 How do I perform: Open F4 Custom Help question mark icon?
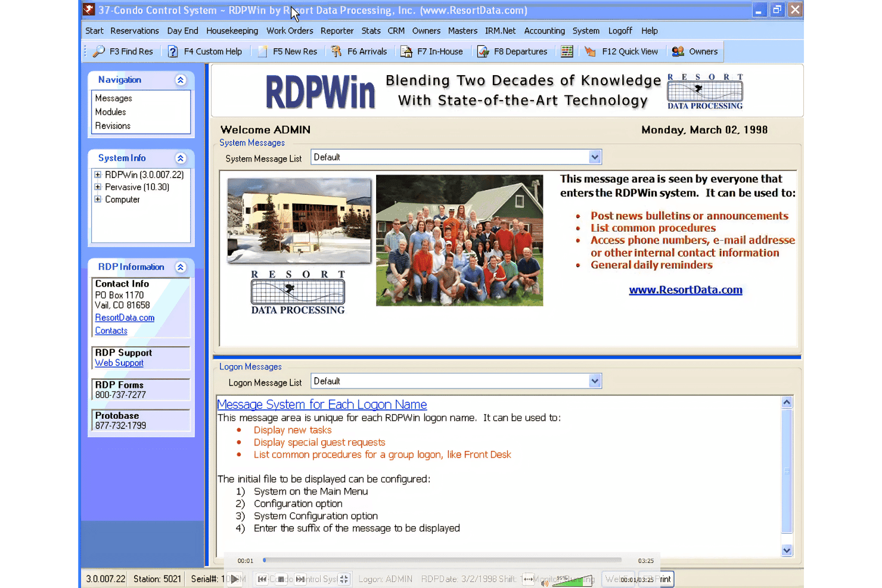(173, 52)
